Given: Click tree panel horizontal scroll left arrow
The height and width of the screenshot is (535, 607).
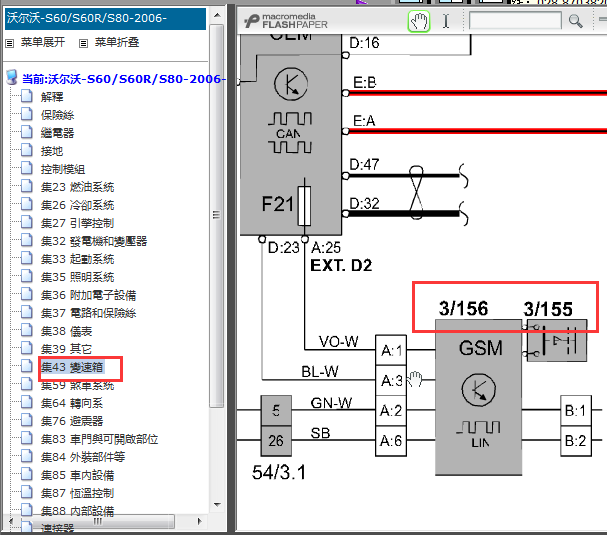Looking at the screenshot, I should point(11,521).
